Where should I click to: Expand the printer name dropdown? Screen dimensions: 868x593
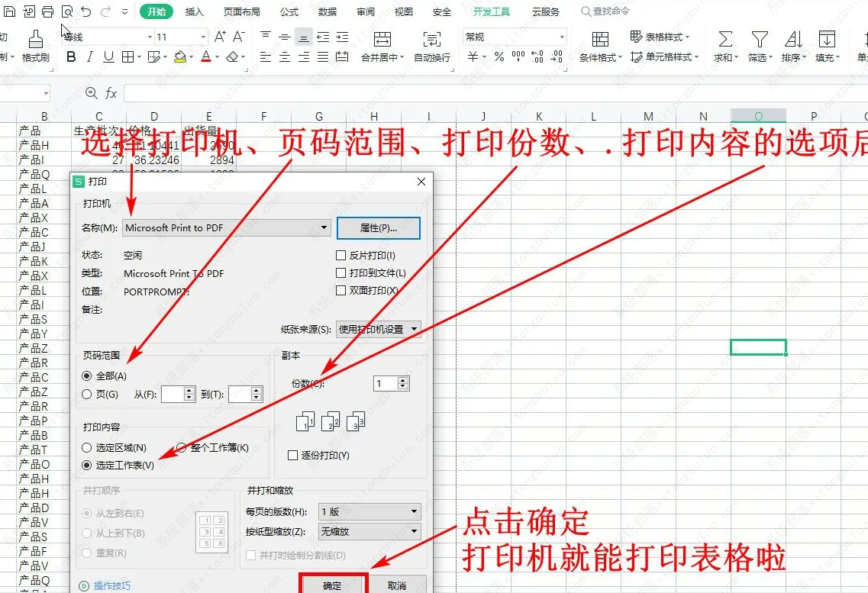[324, 227]
